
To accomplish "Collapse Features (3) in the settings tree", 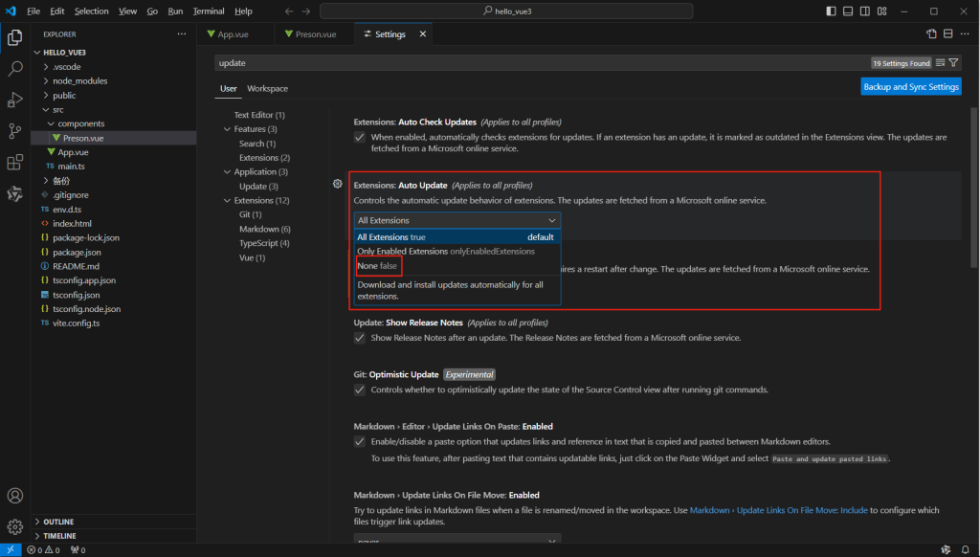I will tap(227, 129).
